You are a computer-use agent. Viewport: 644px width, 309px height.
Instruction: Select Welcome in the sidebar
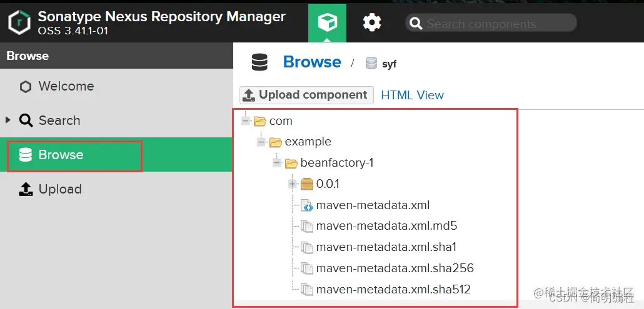tap(66, 86)
